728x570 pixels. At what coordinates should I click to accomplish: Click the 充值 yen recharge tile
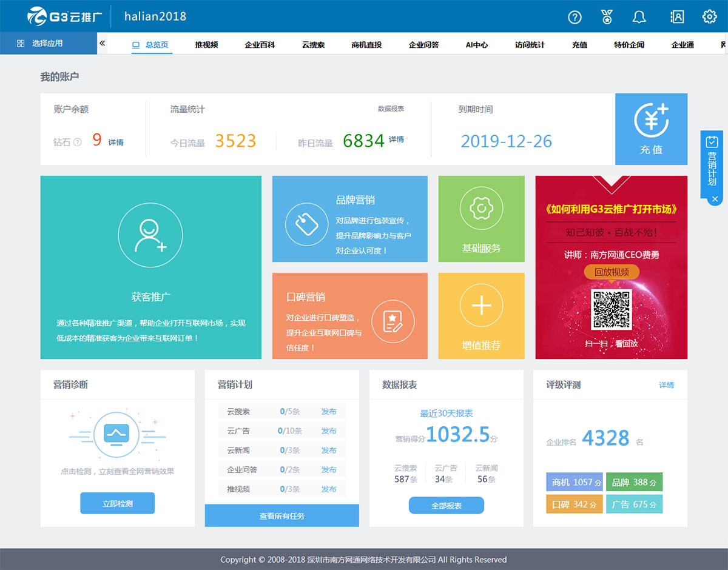pos(651,129)
